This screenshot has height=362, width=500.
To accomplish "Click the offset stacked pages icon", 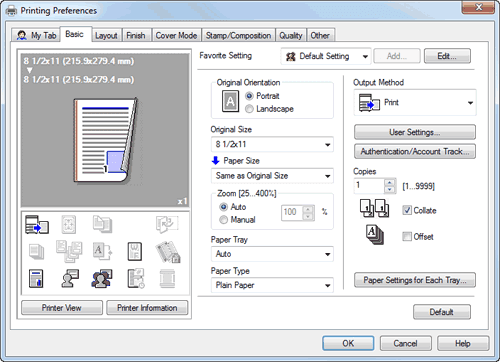I will coord(374,235).
